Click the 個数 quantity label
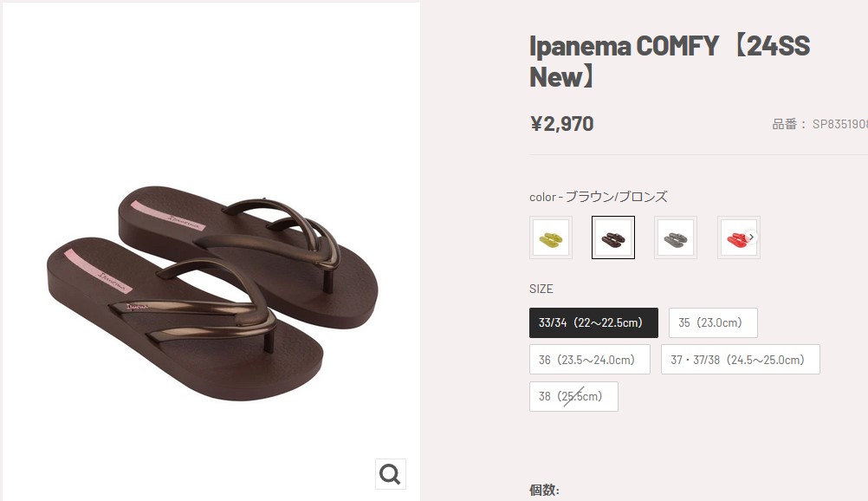Viewport: 868px width, 501px height. point(544,490)
